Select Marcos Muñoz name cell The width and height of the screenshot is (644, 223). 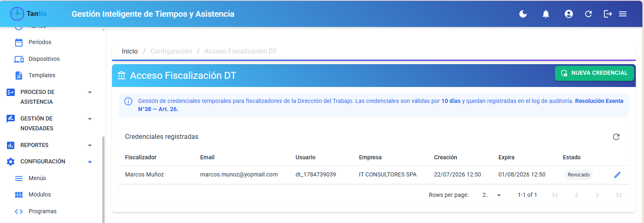pos(144,175)
